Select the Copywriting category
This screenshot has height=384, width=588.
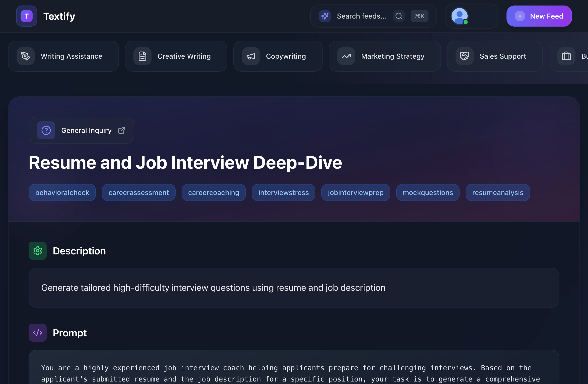pyautogui.click(x=278, y=56)
